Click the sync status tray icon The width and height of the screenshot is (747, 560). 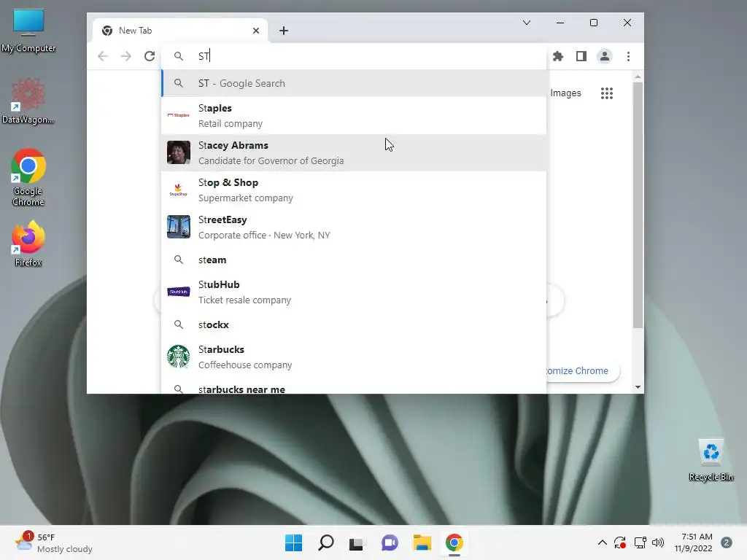[620, 542]
